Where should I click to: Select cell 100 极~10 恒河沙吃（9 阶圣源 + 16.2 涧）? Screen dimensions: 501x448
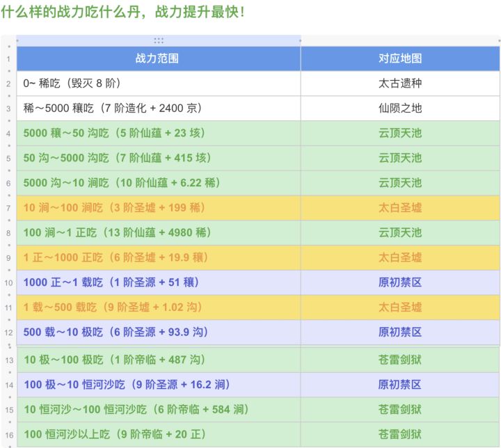pyautogui.click(x=159, y=385)
